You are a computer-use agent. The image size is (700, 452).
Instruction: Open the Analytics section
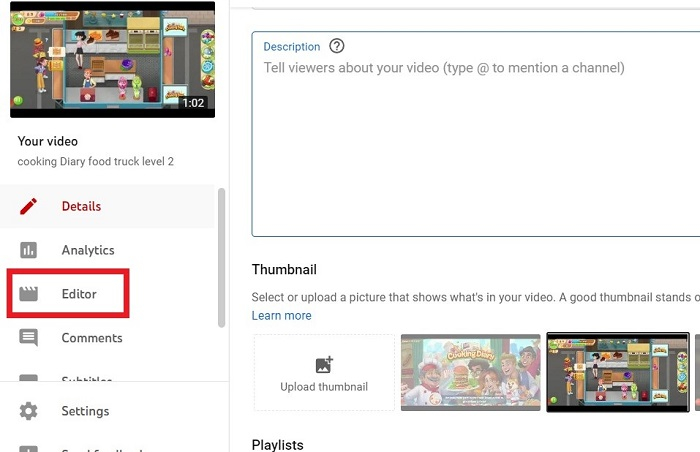click(88, 250)
